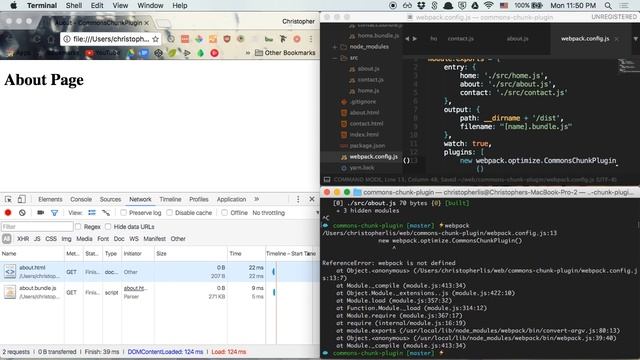This screenshot has height=360, width=640.
Task: Close the DevTools panel
Action: click(x=312, y=199)
